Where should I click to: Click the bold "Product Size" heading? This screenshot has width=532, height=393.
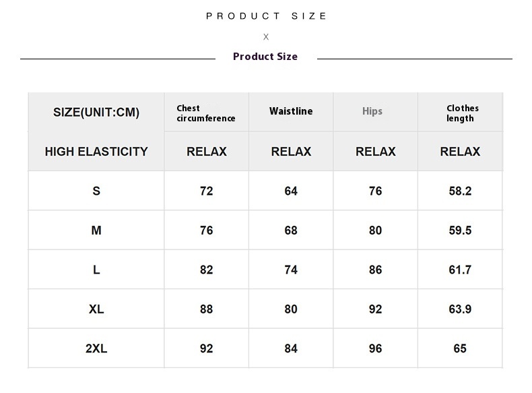tap(265, 57)
